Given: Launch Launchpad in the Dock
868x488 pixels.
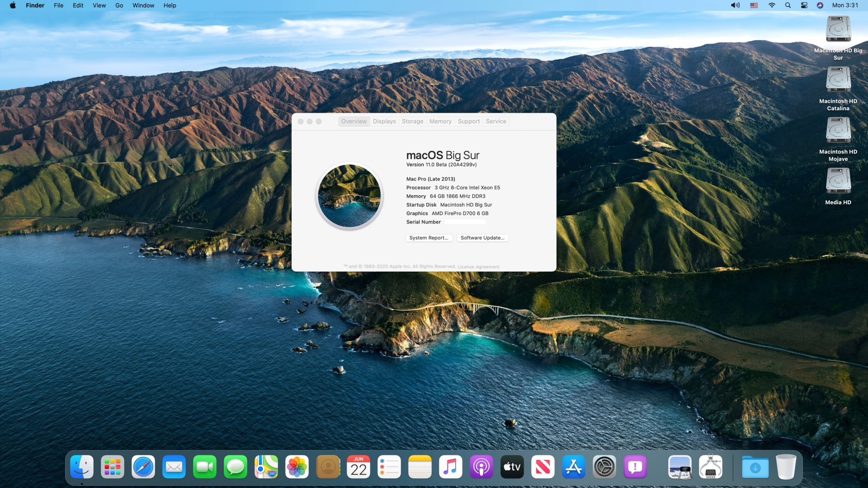Looking at the screenshot, I should pos(112,467).
